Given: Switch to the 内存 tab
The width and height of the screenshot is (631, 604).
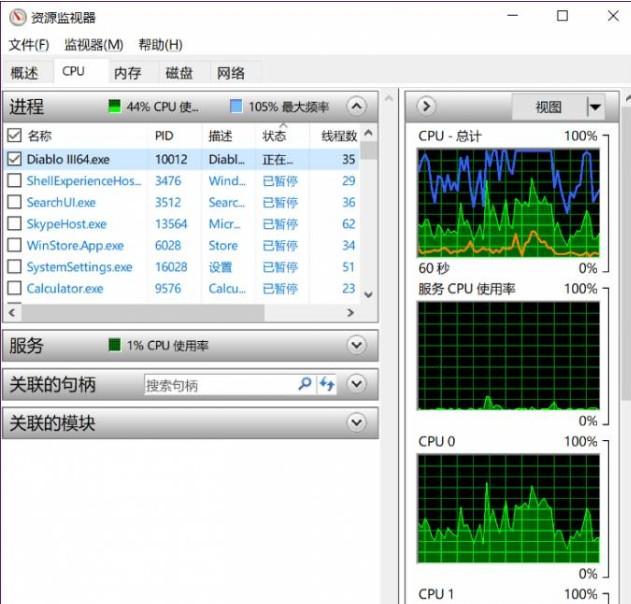Looking at the screenshot, I should click(x=127, y=72).
